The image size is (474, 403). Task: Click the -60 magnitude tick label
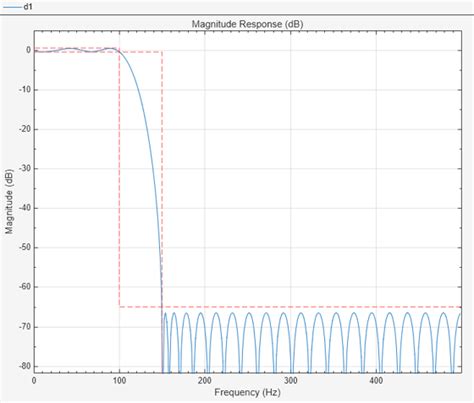coord(24,287)
